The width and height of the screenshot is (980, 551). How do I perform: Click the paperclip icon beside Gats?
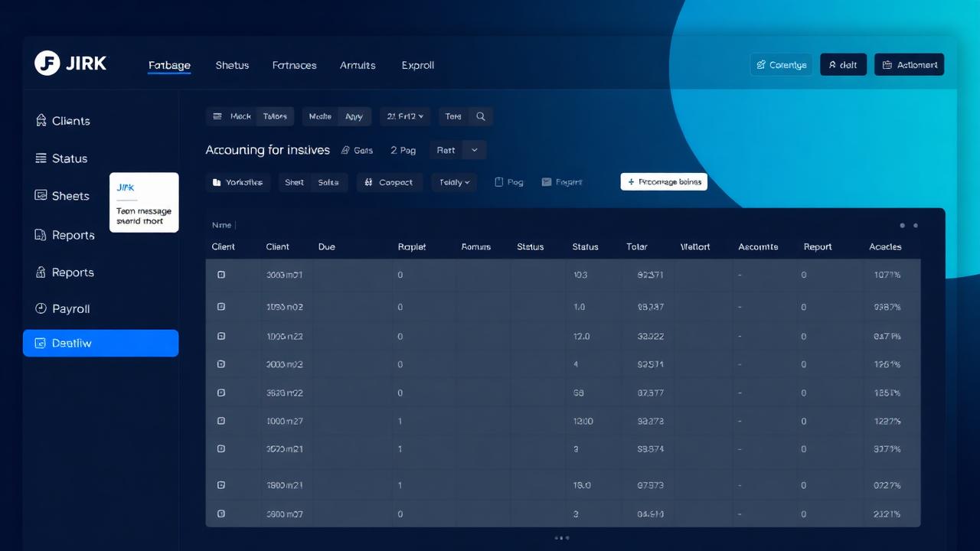(x=345, y=150)
